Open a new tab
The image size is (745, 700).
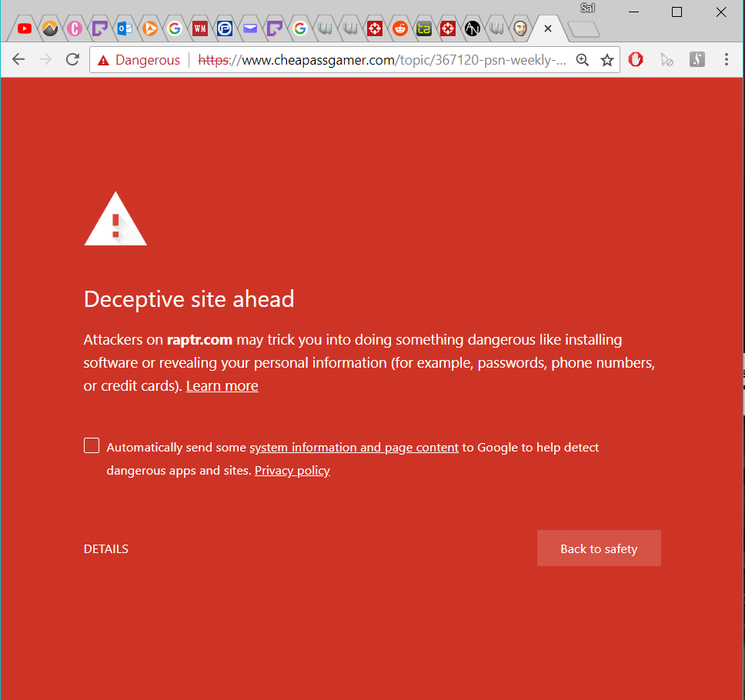(584, 30)
